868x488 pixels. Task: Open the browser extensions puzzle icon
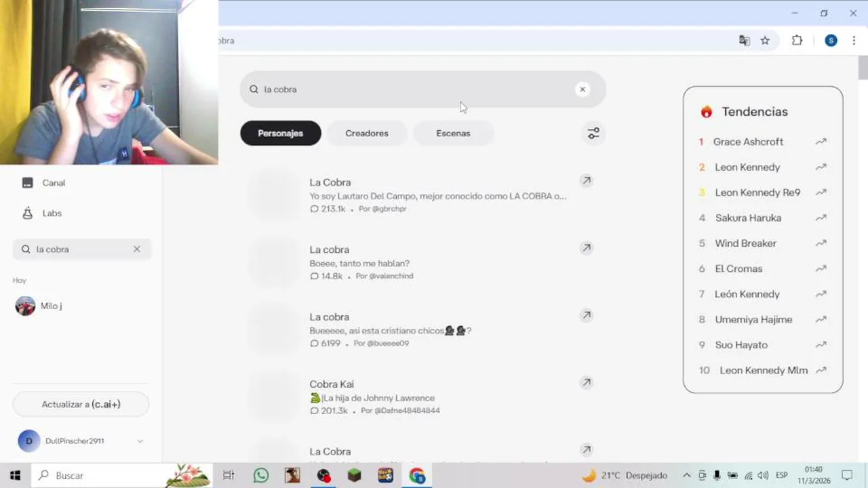(797, 41)
